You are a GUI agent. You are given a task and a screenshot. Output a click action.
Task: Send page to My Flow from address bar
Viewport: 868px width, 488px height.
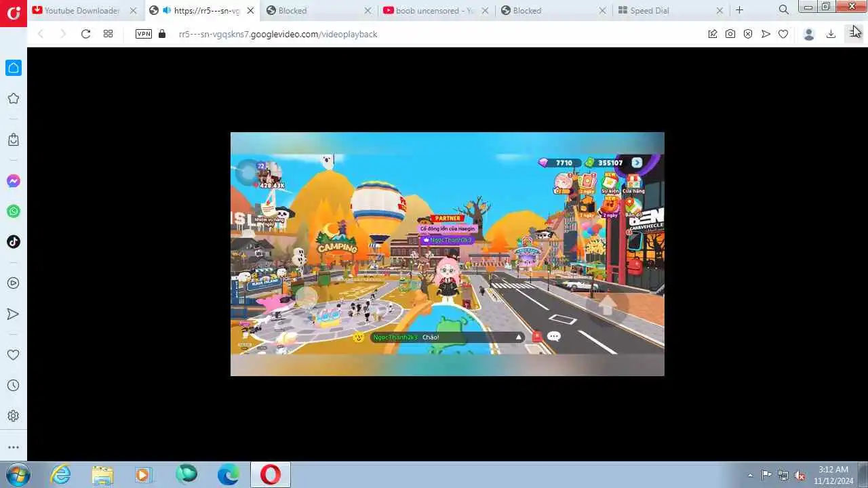click(766, 34)
